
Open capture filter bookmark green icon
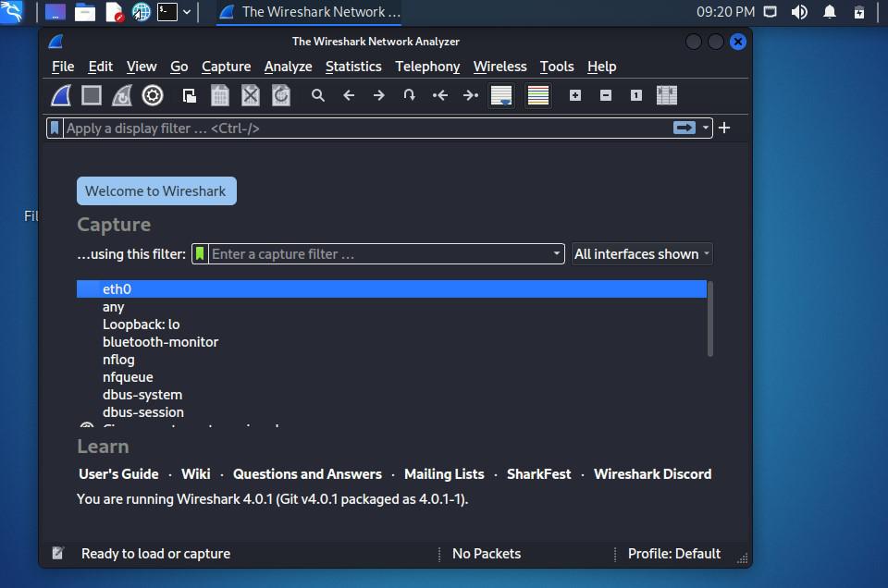(200, 254)
